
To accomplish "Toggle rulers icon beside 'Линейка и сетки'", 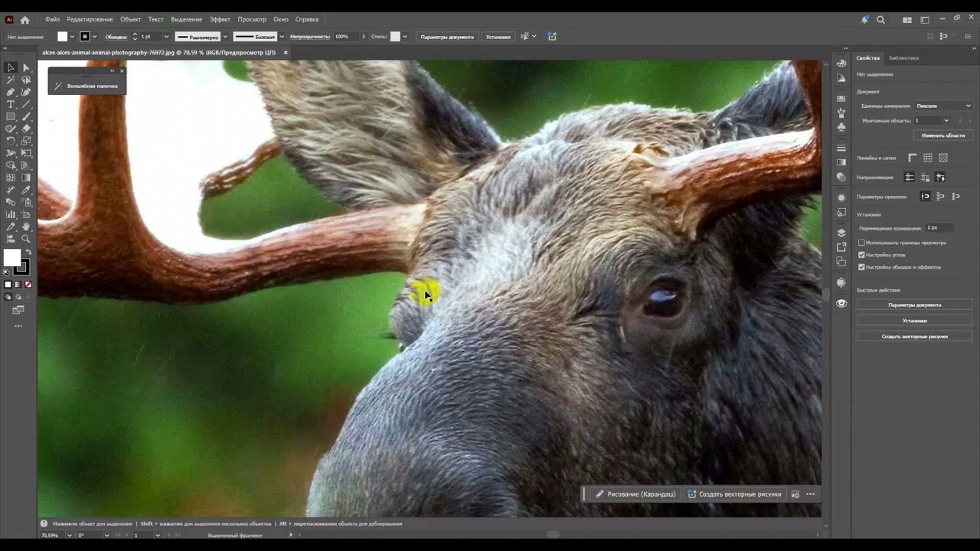I will (x=913, y=158).
